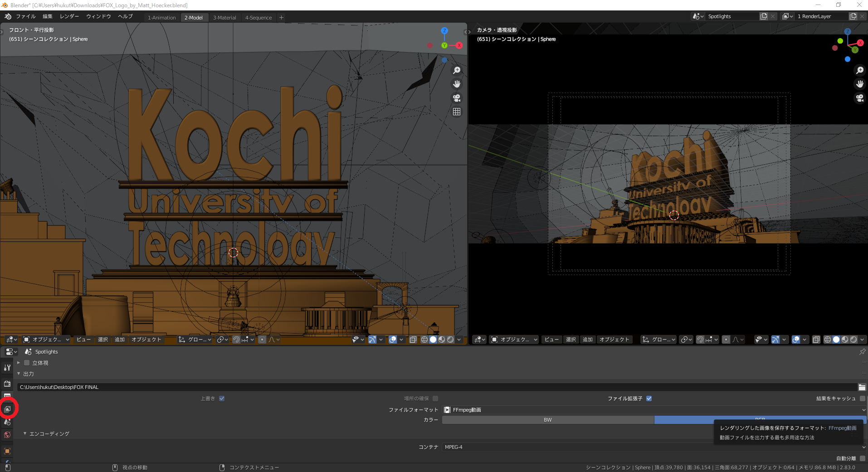Open the ヘルプ (Help) menu

click(125, 16)
